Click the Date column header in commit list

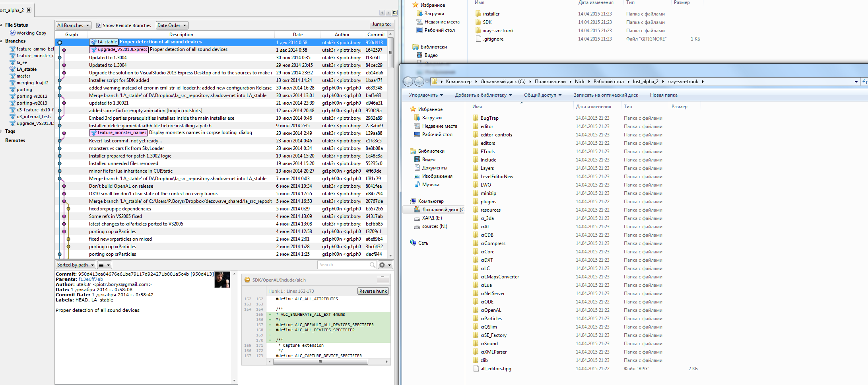298,35
